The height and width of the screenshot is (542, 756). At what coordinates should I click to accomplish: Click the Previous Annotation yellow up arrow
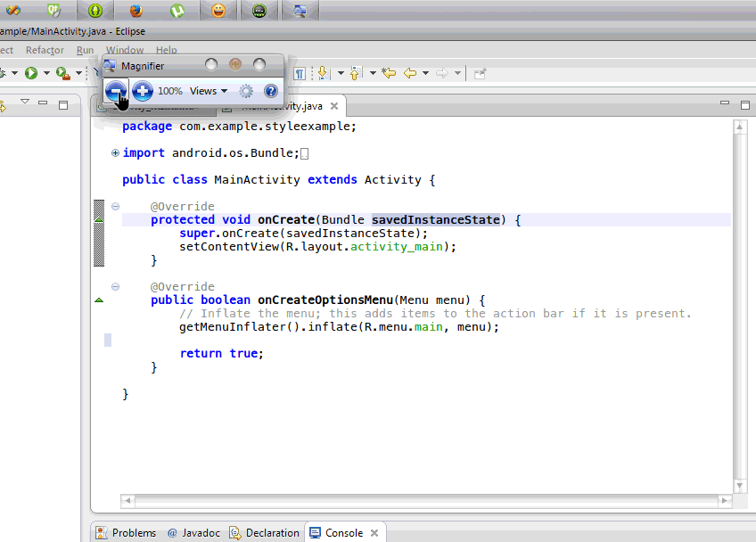coord(356,73)
